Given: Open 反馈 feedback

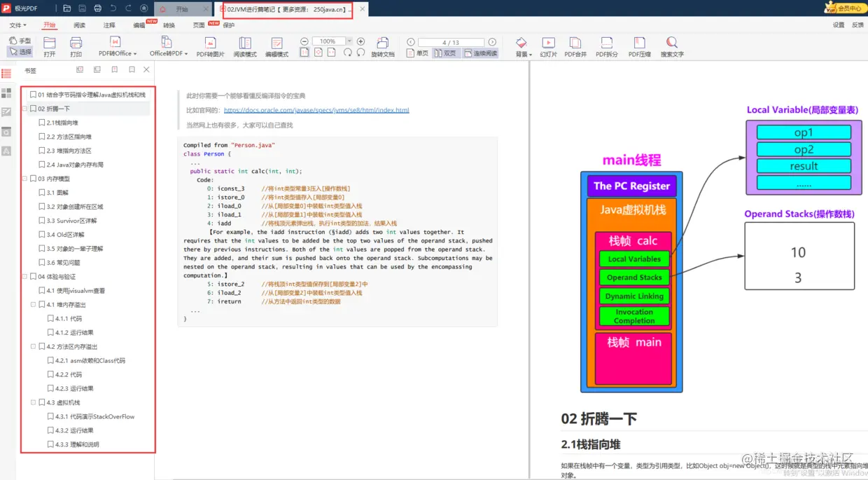Looking at the screenshot, I should click(x=857, y=25).
